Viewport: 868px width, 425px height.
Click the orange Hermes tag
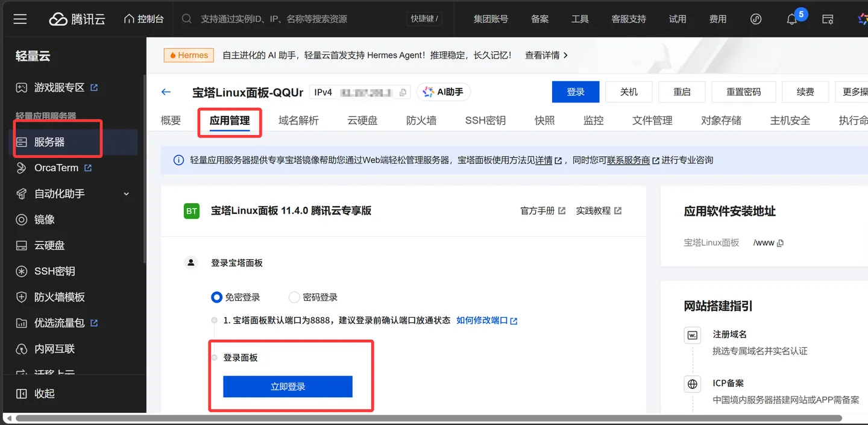pos(189,55)
